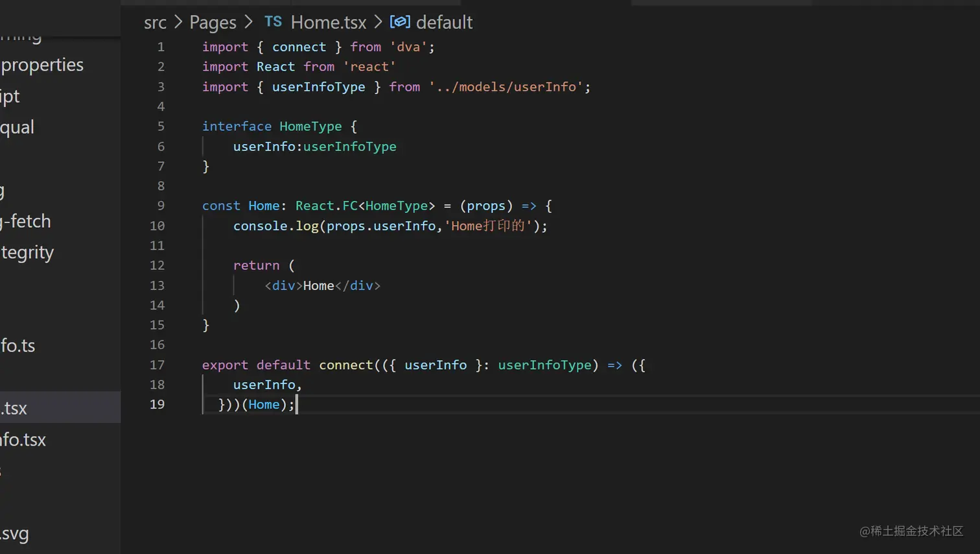Screen dimensions: 980x554
Task: Click (Home) on line 19
Action: coord(264,405)
